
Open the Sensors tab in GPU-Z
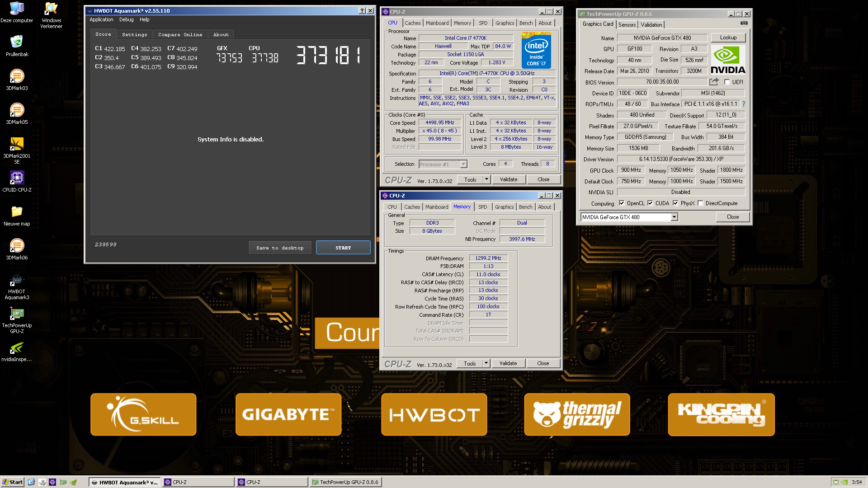tap(627, 25)
